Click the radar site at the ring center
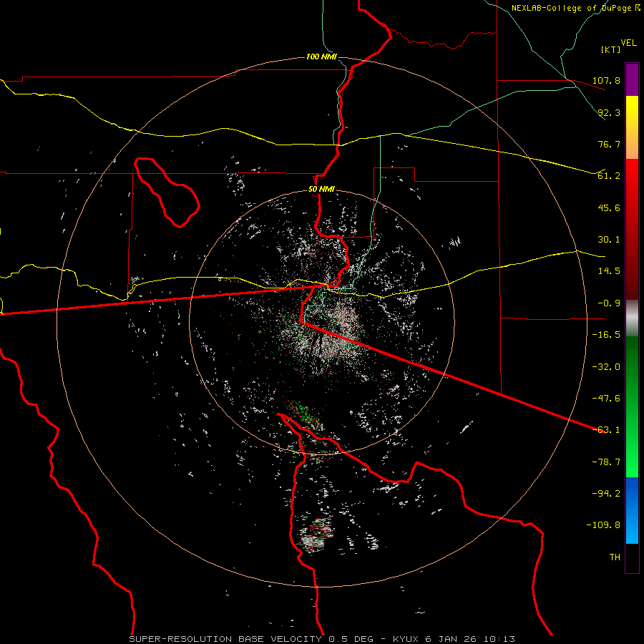 tap(321, 322)
